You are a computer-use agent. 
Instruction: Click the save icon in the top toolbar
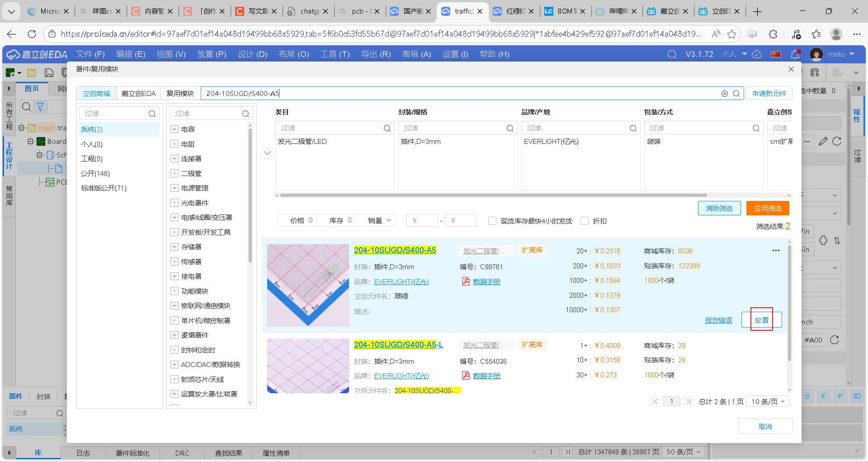click(48, 72)
